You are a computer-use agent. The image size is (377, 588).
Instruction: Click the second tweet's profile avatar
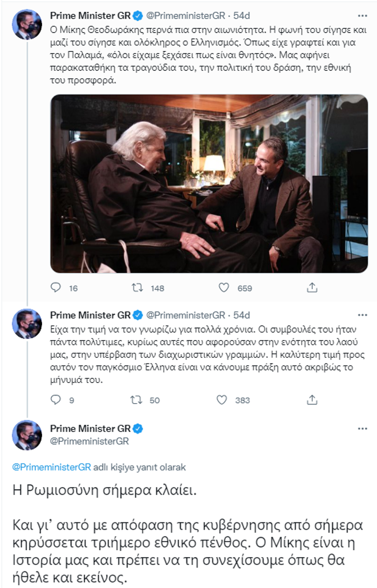pos(26,324)
